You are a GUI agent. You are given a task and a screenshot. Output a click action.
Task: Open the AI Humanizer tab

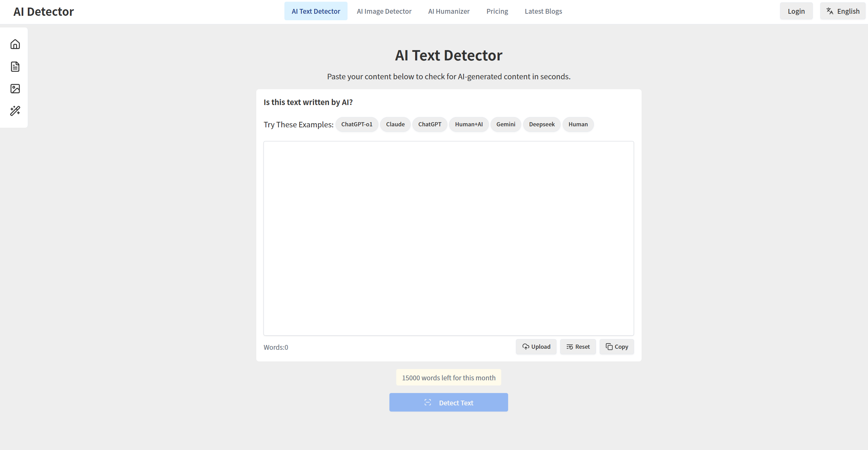pyautogui.click(x=448, y=11)
